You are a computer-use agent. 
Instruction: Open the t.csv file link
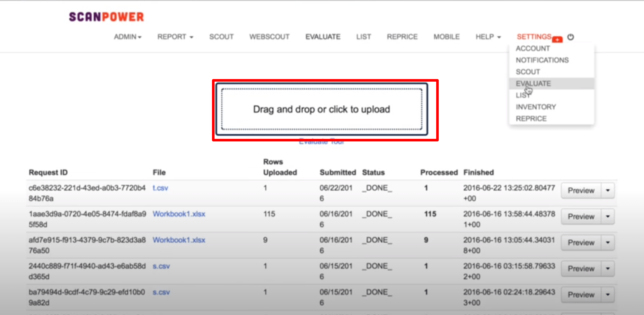tap(160, 188)
